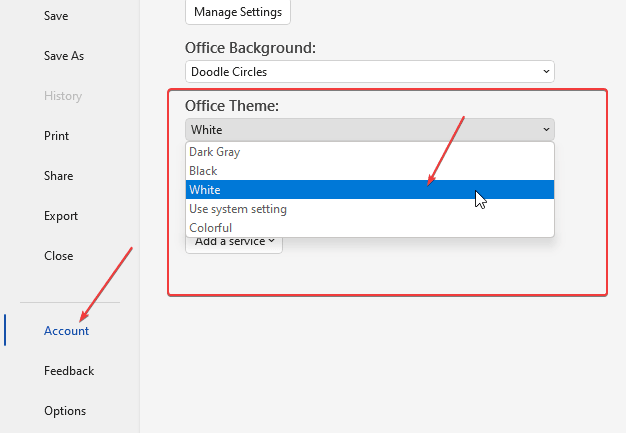Close the current document via Close
The image size is (626, 433).
[x=58, y=256]
